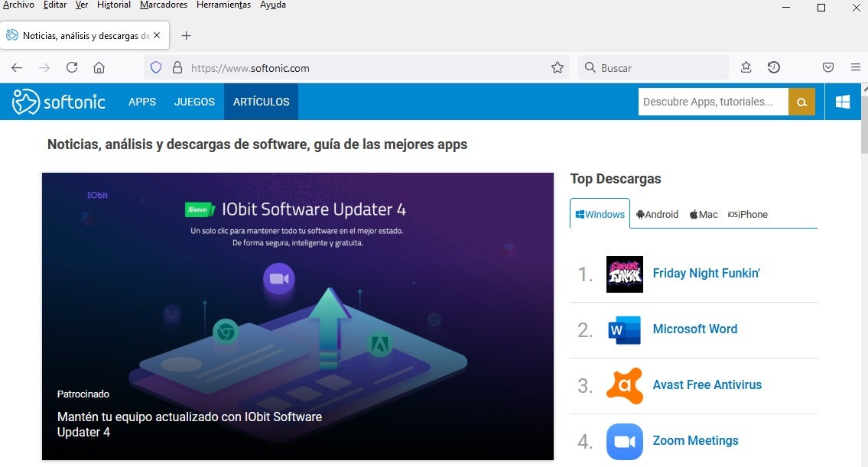This screenshot has height=467, width=868.
Task: Open the Ayuda menu
Action: (x=273, y=5)
